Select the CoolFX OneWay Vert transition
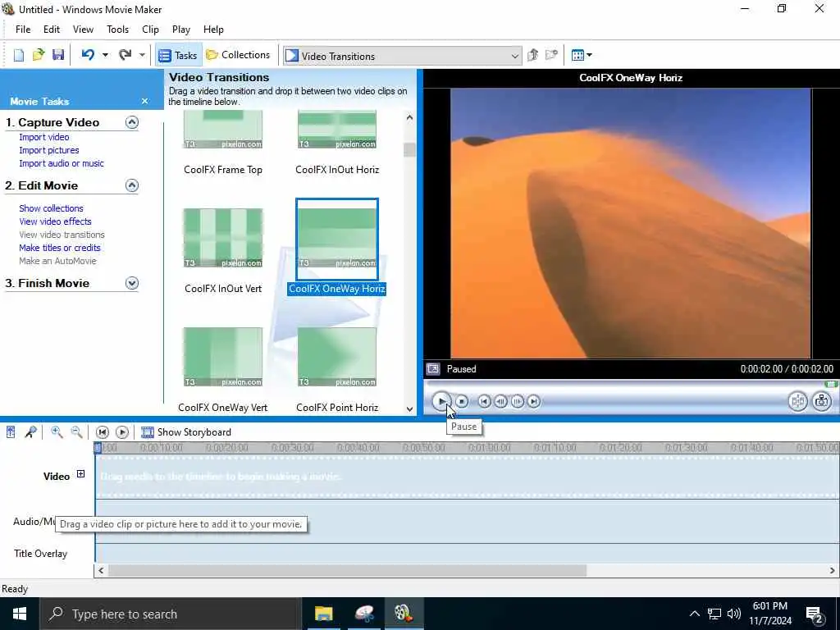Image resolution: width=840 pixels, height=630 pixels. tap(223, 357)
